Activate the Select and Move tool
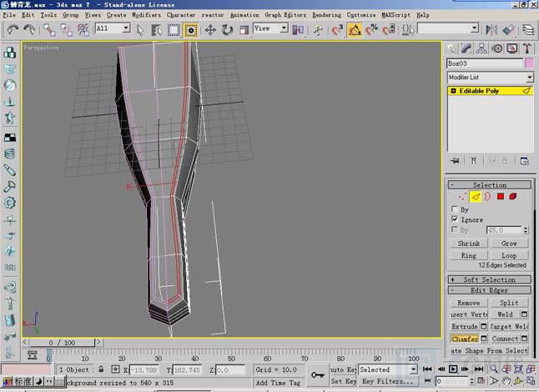This screenshot has width=539, height=392. (x=210, y=30)
